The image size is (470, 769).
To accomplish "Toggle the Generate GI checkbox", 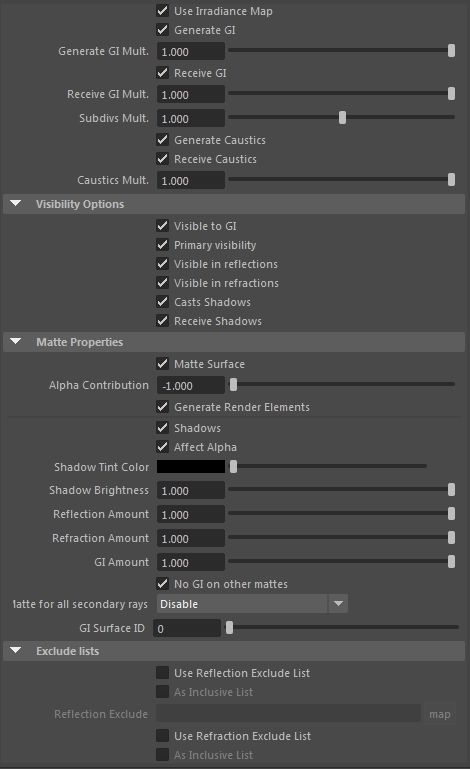I will point(162,30).
